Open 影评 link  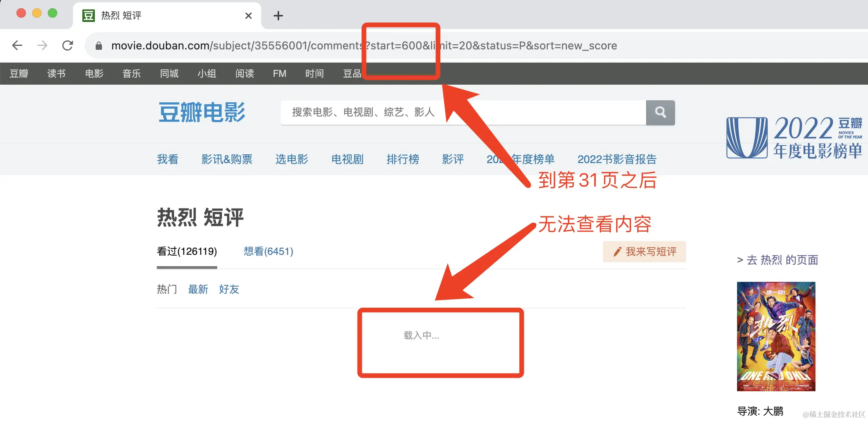click(453, 159)
